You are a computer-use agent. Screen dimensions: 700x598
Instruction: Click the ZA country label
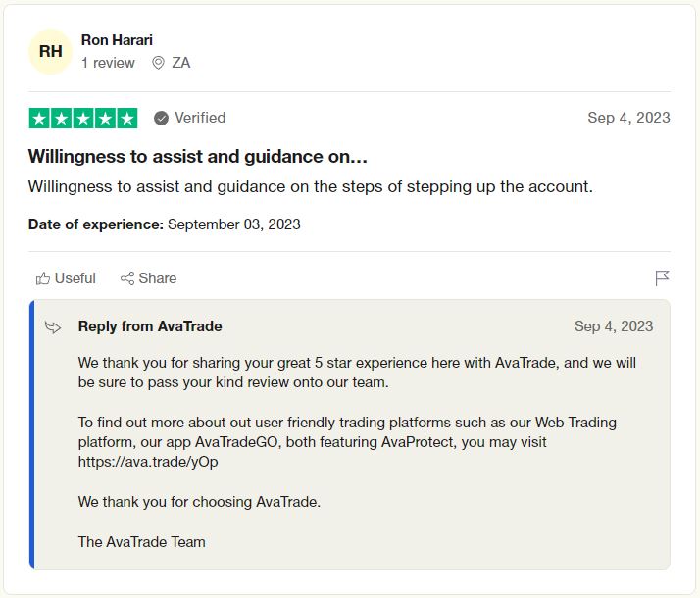181,63
